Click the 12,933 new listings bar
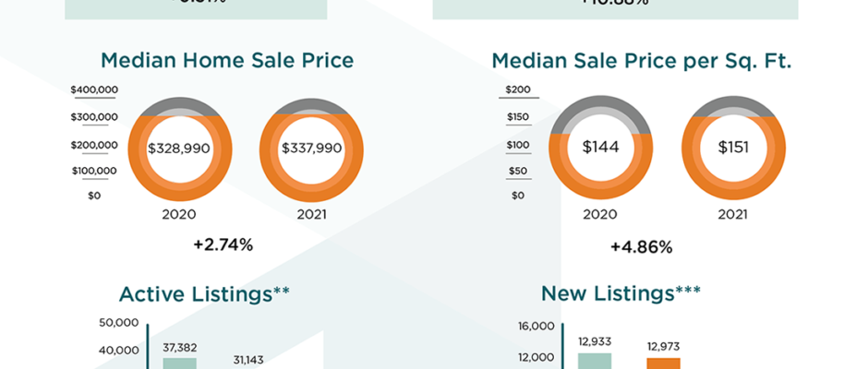868x369 pixels. (595, 361)
